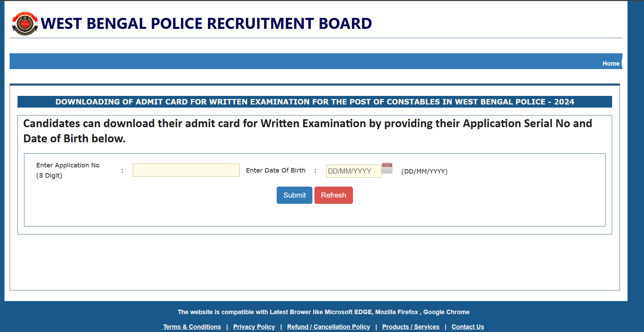Open the Contact Us page
Image resolution: width=644 pixels, height=332 pixels.
(468, 327)
